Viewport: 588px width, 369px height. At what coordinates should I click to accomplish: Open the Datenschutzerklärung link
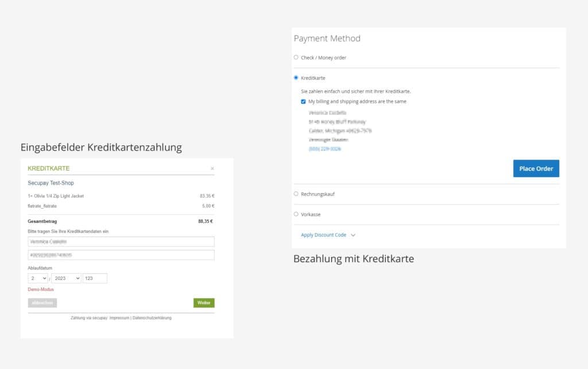pos(152,317)
